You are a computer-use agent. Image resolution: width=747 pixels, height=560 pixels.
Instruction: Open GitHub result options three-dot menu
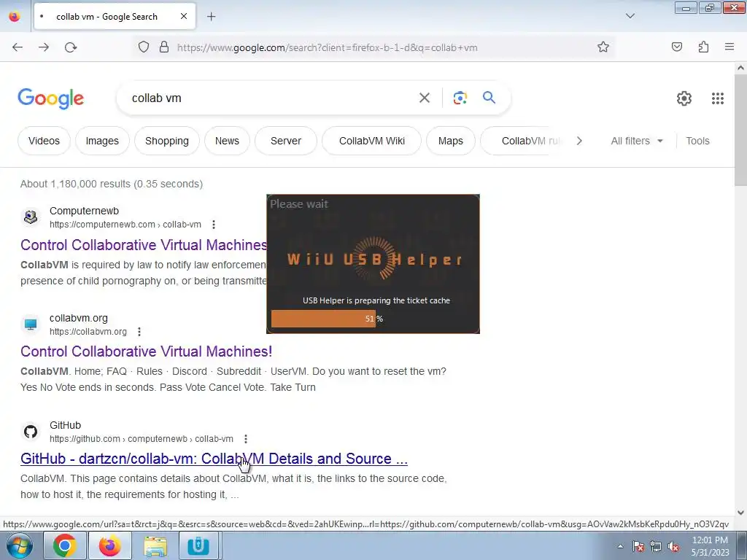point(245,438)
